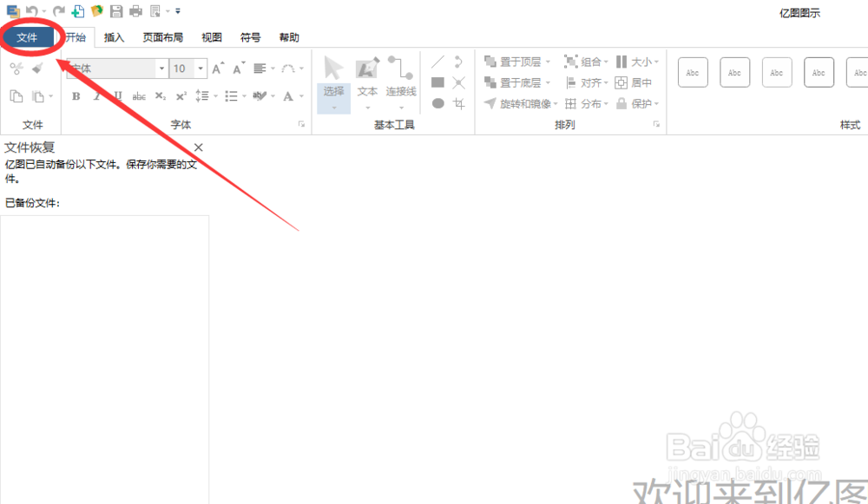The width and height of the screenshot is (868, 504).
Task: Click the Copy icon in 文件 group
Action: pyautogui.click(x=16, y=96)
